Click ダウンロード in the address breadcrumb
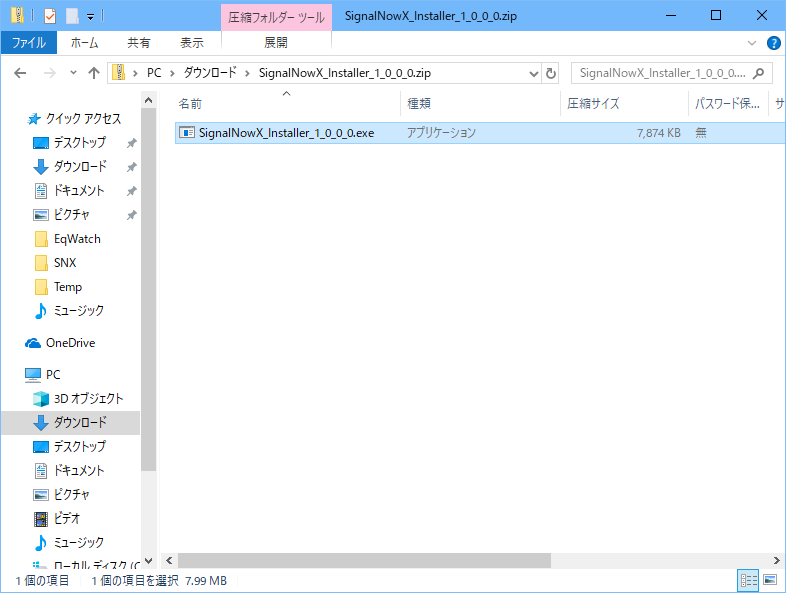The height and width of the screenshot is (593, 786). [x=209, y=73]
